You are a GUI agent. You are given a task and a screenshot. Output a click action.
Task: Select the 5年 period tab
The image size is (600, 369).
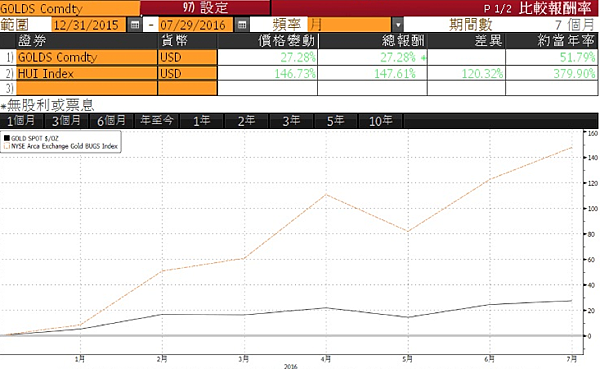click(x=336, y=121)
